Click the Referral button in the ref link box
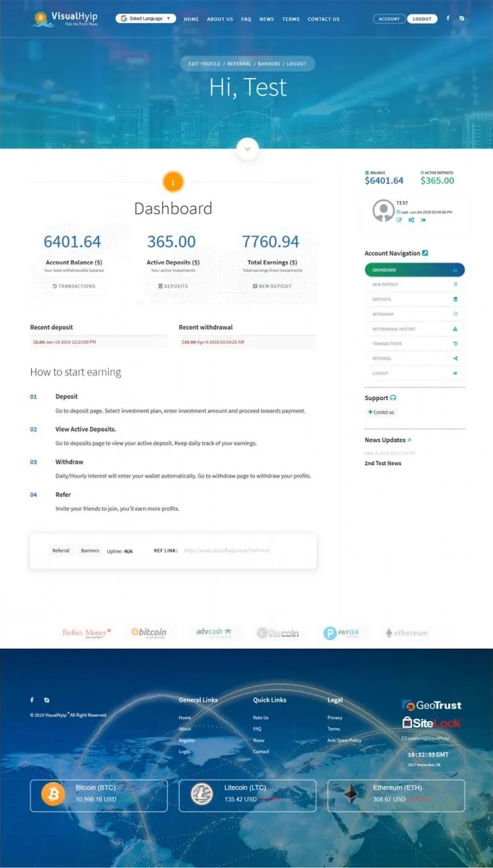The image size is (493, 868). click(61, 550)
